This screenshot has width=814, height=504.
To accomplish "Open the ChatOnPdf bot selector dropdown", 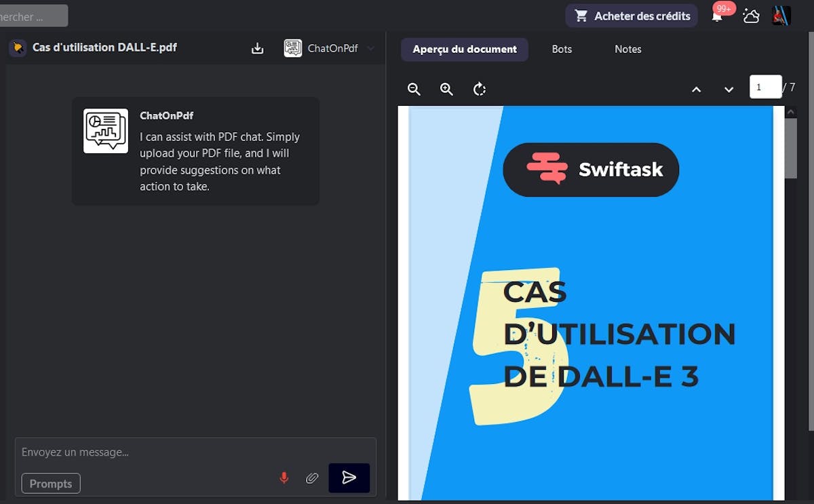I will pos(370,48).
